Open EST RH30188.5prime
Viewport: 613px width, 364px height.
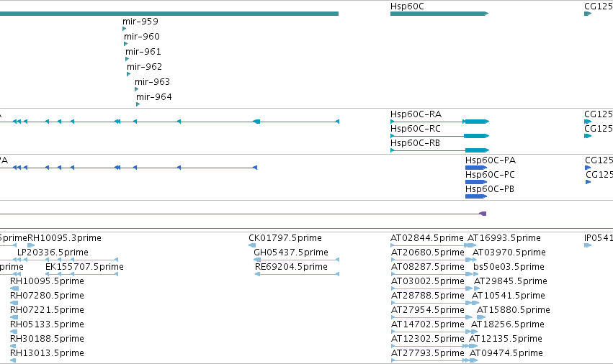click(47, 339)
